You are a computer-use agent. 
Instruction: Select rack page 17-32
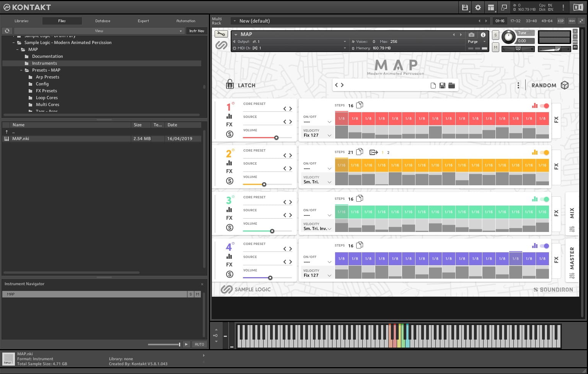(515, 21)
